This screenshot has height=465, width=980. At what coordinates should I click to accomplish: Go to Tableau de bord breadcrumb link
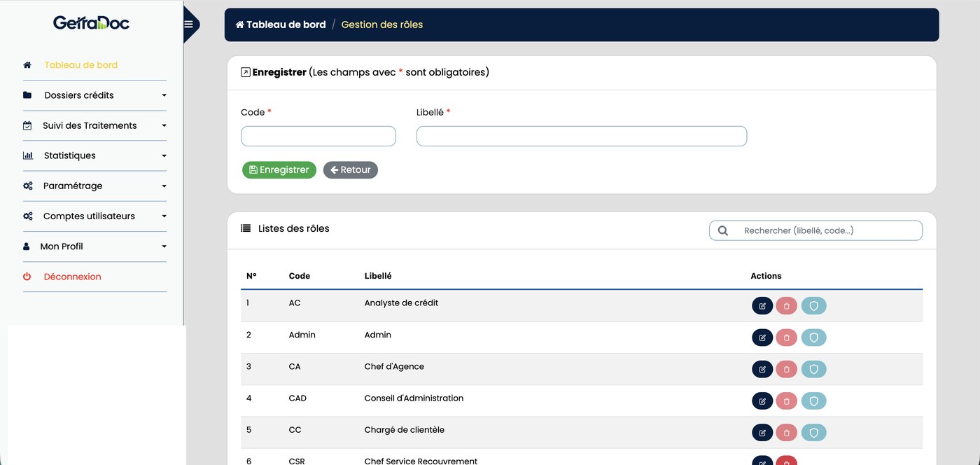click(281, 25)
